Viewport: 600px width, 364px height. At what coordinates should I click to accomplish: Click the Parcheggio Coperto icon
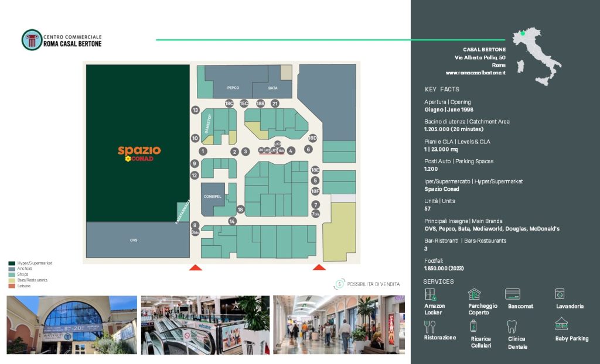tap(474, 294)
